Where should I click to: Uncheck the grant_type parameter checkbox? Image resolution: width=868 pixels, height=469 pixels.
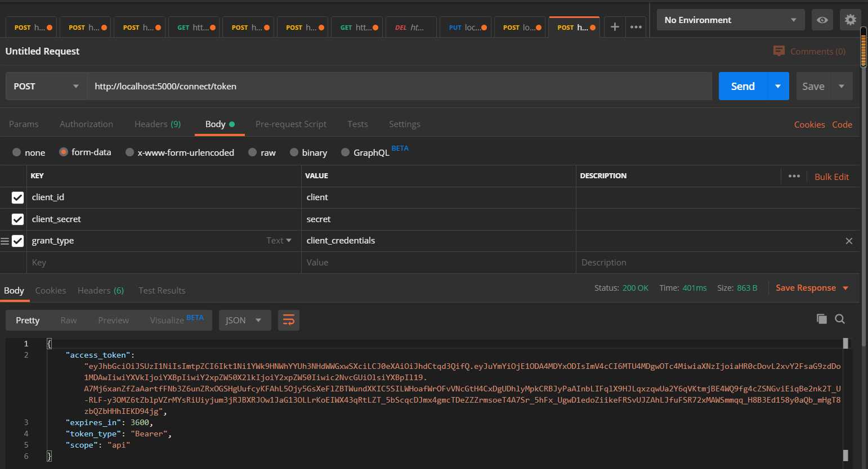tap(17, 241)
